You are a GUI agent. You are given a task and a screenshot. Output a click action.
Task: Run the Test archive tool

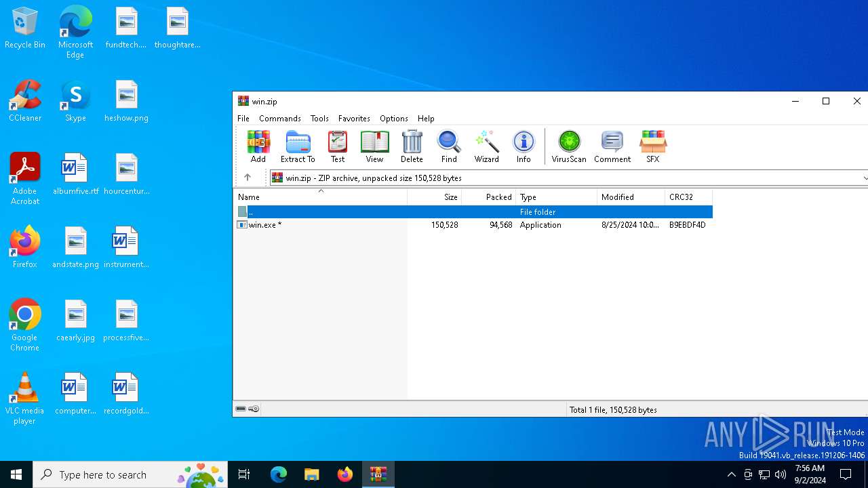click(338, 146)
